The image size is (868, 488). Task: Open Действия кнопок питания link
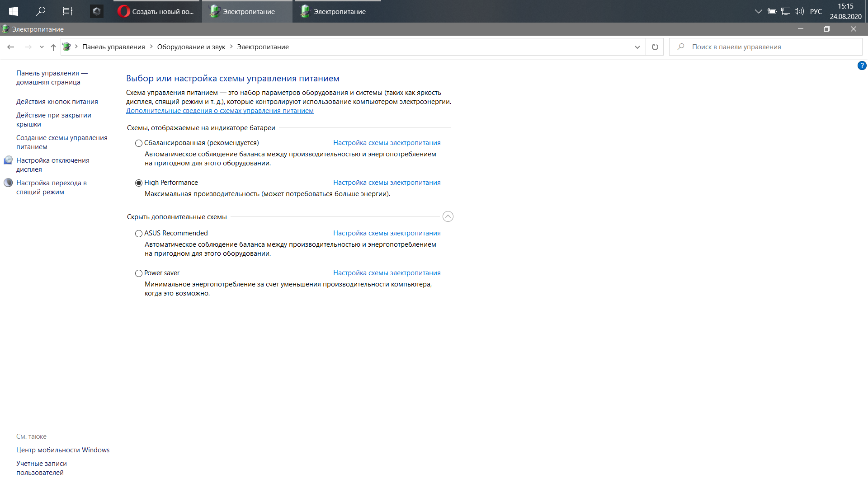[57, 102]
